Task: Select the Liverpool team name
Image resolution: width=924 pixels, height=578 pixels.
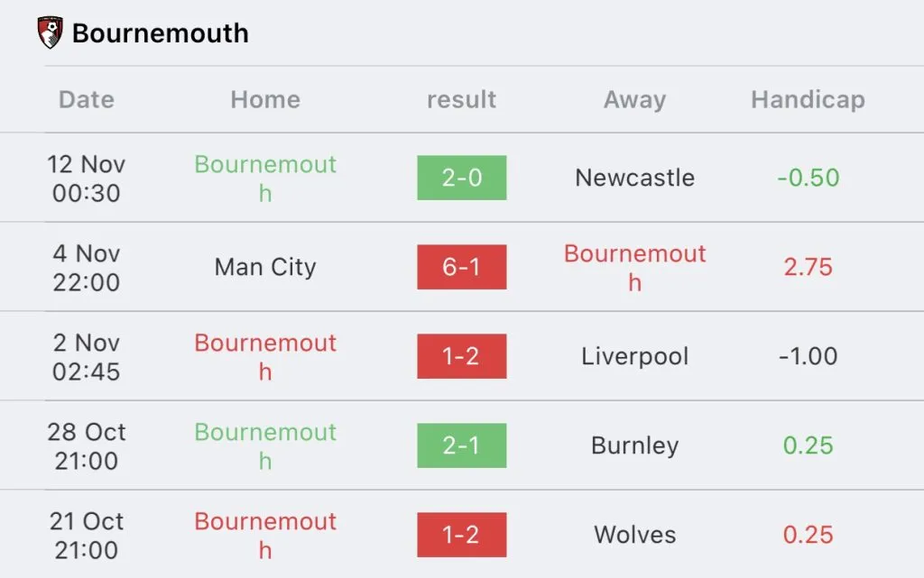Action: 634,356
